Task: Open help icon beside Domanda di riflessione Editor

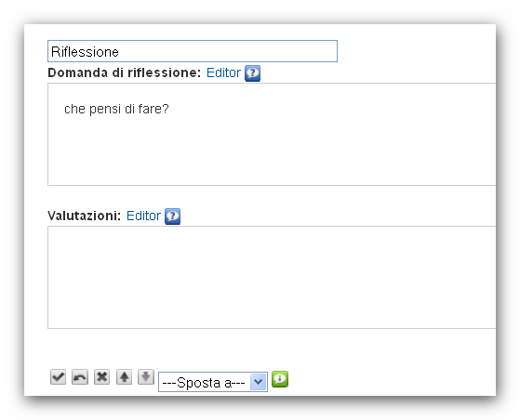Action: (252, 73)
